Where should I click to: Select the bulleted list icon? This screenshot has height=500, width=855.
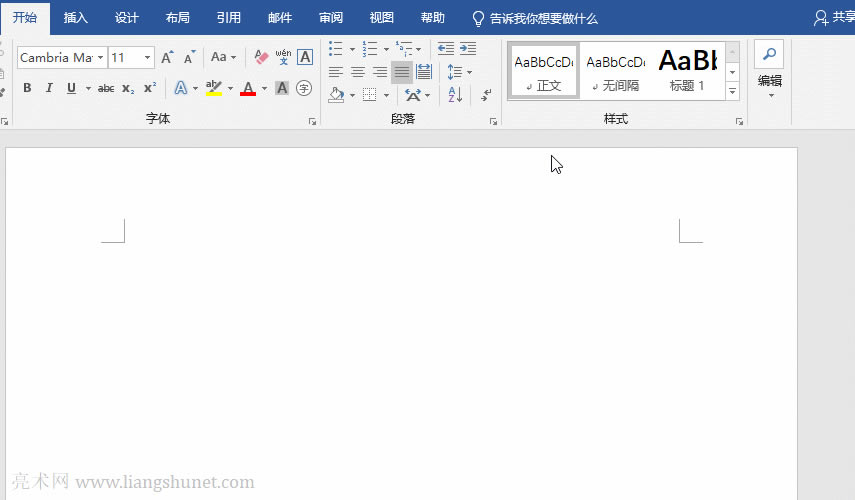pyautogui.click(x=335, y=49)
